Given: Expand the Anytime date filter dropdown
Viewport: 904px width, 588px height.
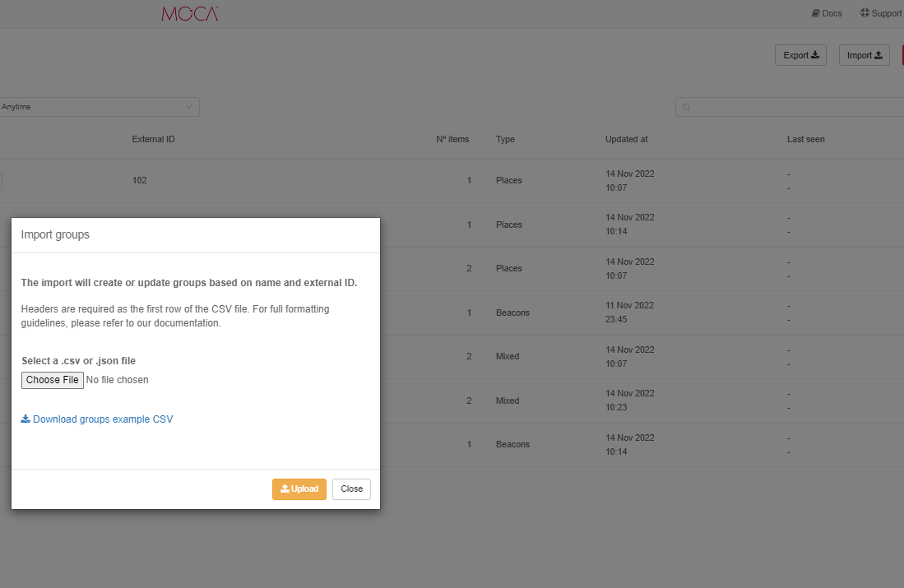Looking at the screenshot, I should click(98, 107).
